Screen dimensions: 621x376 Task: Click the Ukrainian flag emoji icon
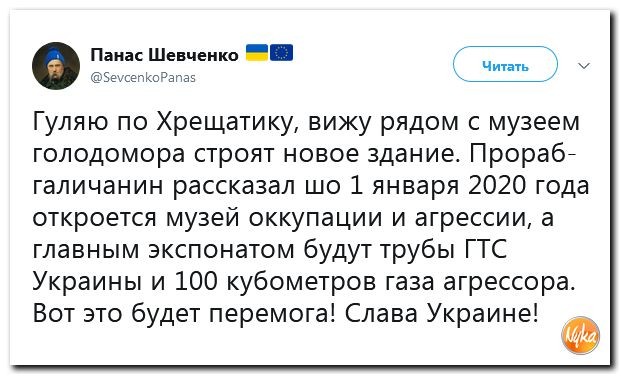click(x=257, y=53)
